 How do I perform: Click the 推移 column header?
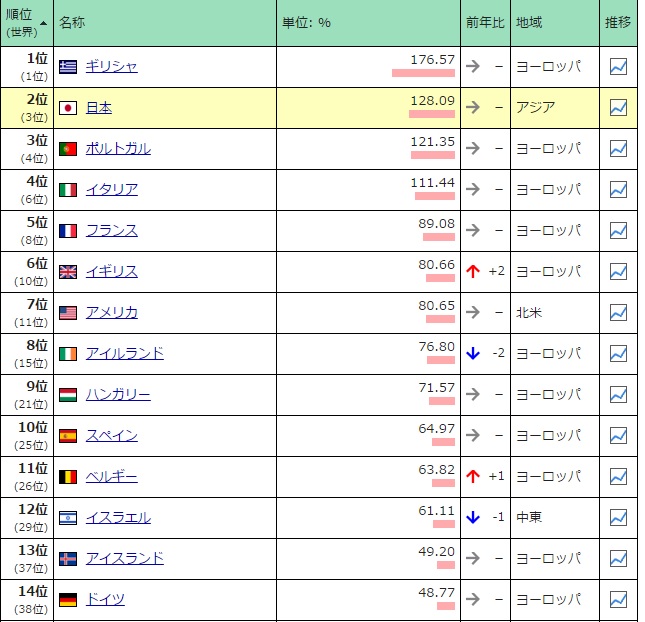pos(618,23)
